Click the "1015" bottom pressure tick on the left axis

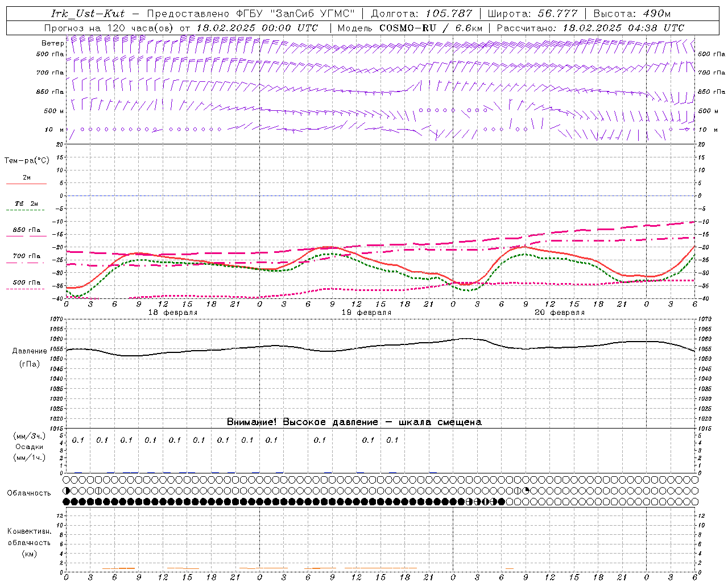click(56, 429)
